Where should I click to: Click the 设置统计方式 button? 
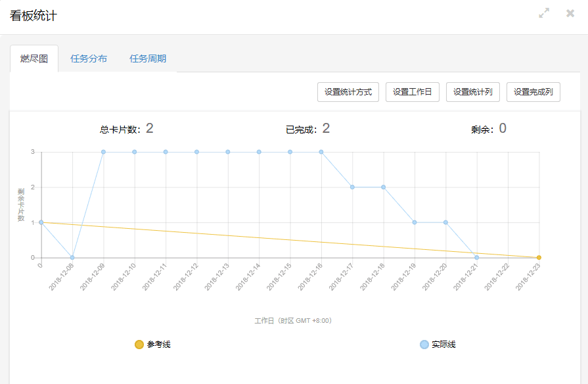coord(348,92)
